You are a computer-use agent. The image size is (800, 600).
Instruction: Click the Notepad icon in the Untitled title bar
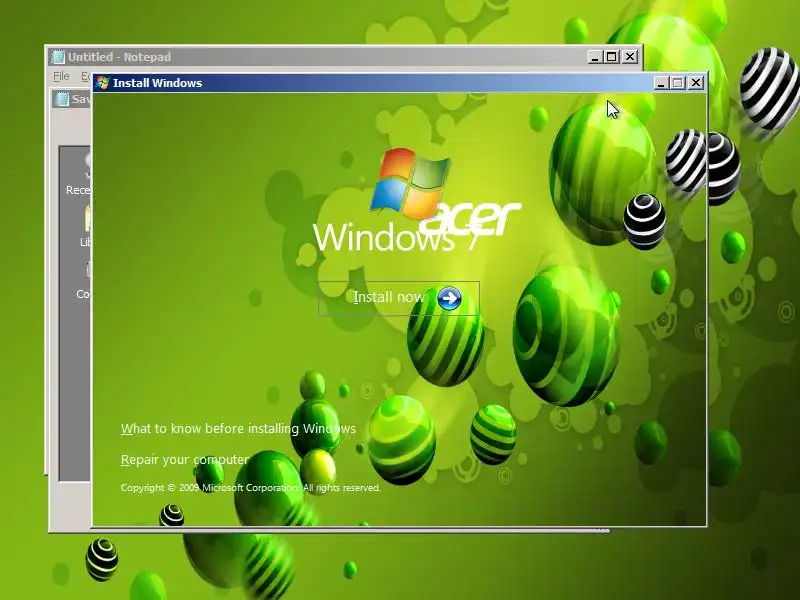[59, 57]
